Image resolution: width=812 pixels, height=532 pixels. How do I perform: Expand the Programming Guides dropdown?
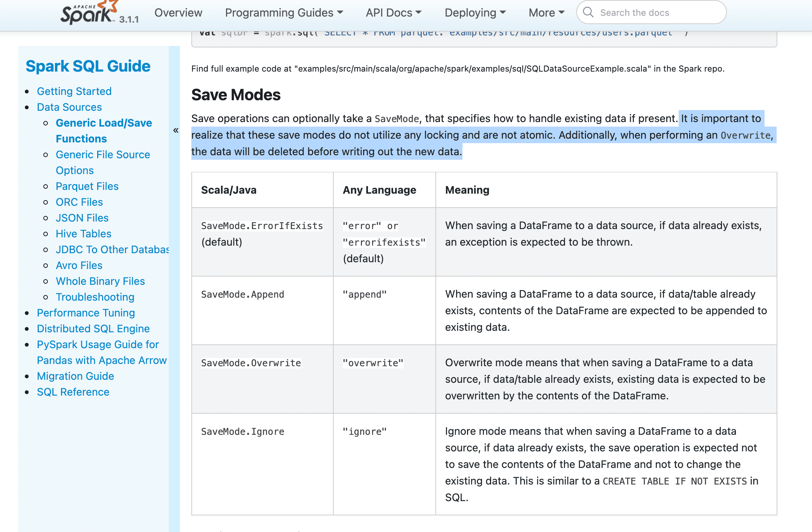[x=284, y=13]
